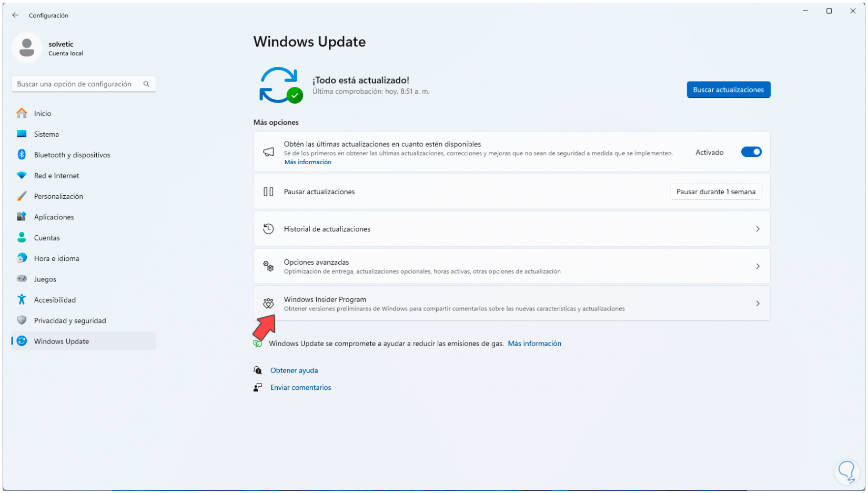Click the Windows Update page heading
The width and height of the screenshot is (868, 493).
pos(309,42)
